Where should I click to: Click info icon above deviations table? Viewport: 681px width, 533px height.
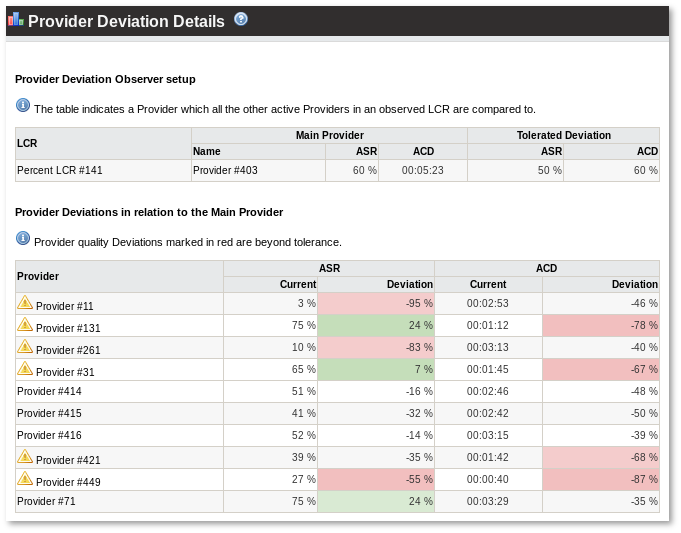23,238
